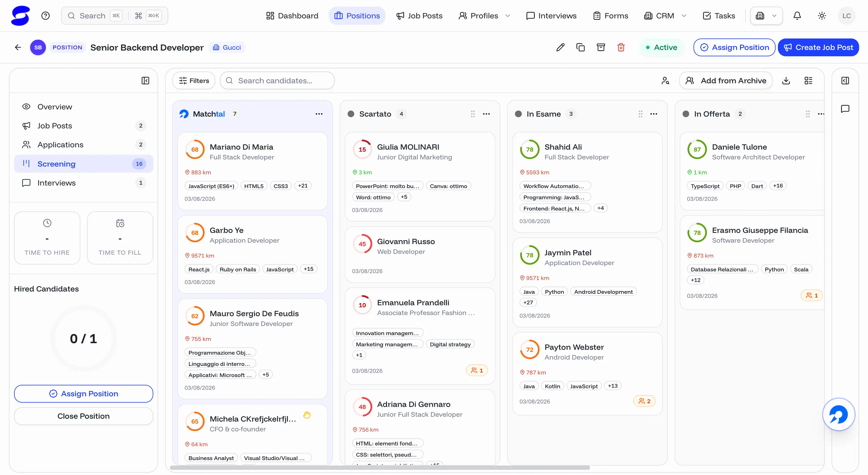Viewport: 868px width, 475px height.
Task: Expand the Profiles dropdown chevron
Action: (507, 16)
